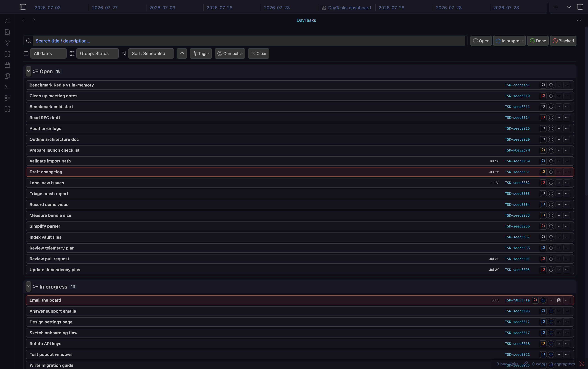Toggle the Done status filter
The image size is (588, 369).
[538, 41]
